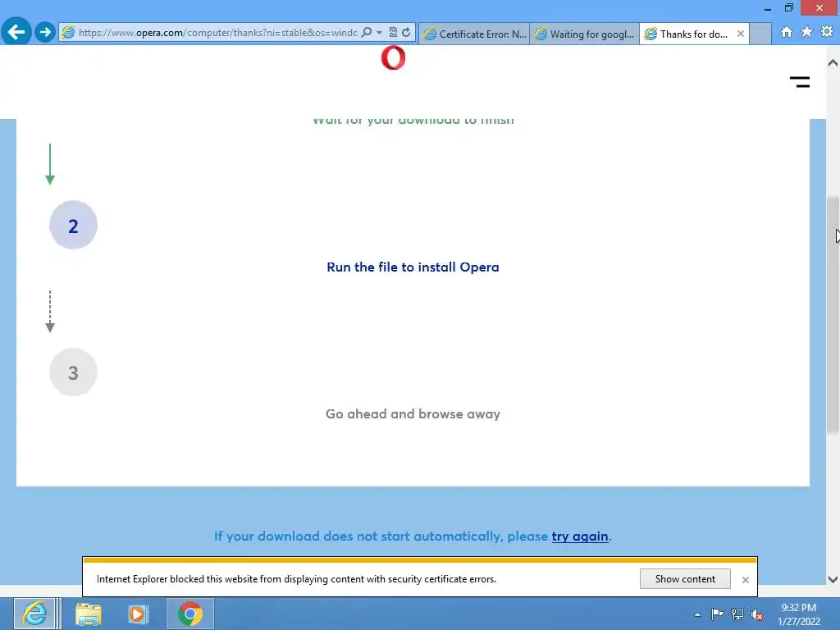This screenshot has height=630, width=840.
Task: Click the Go ahead and browse away text
Action: (413, 413)
